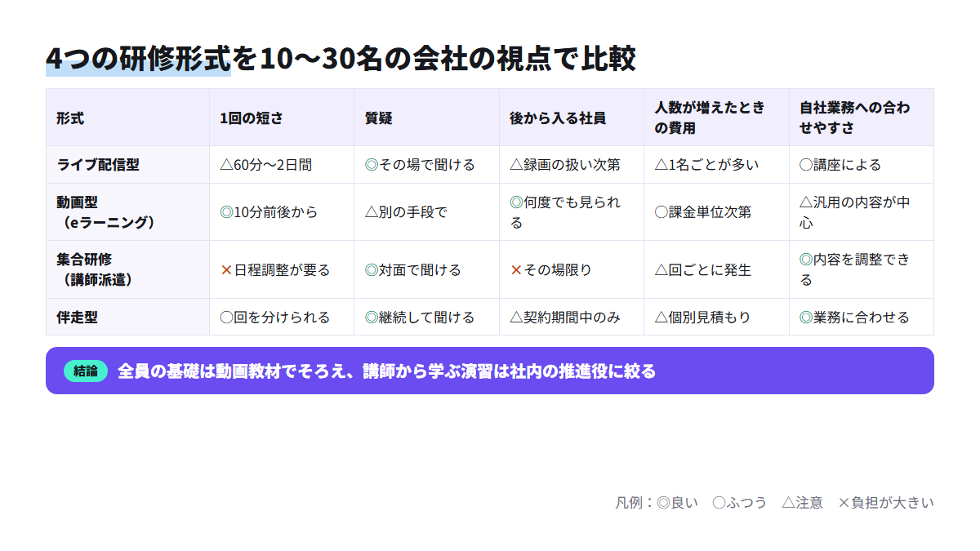Click the cell ✕日程調整が要る
Screen dimensions: 980x551
pos(282,269)
